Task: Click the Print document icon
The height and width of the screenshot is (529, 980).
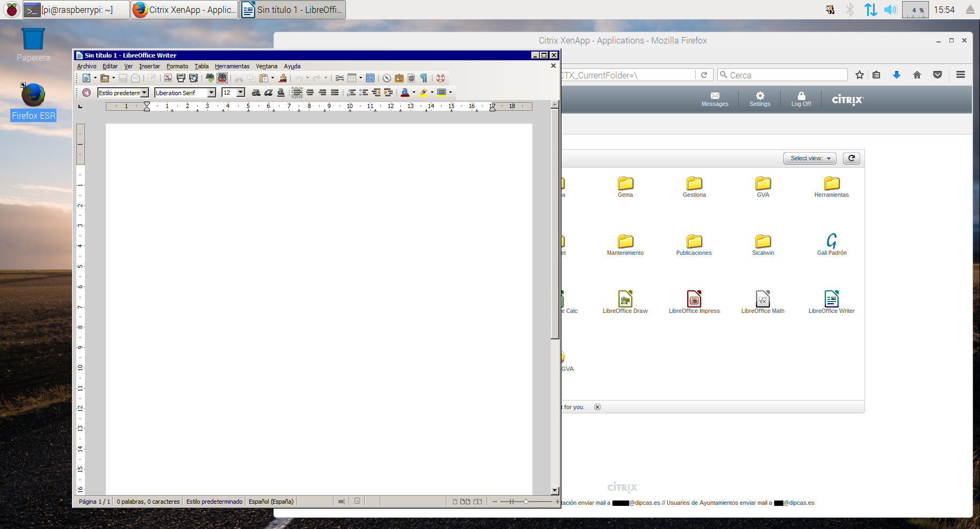Action: 181,78
